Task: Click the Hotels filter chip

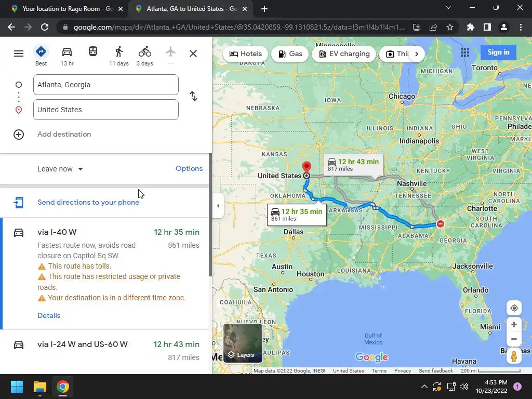Action: [x=245, y=54]
